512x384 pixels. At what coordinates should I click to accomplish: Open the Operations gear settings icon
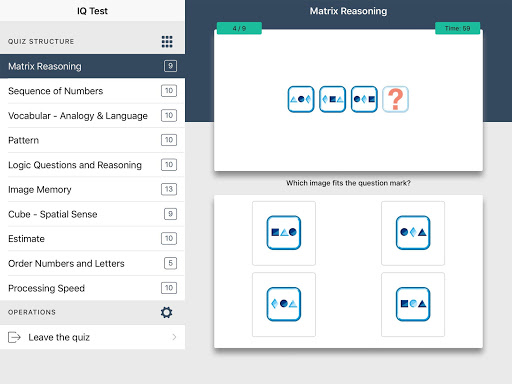point(166,312)
